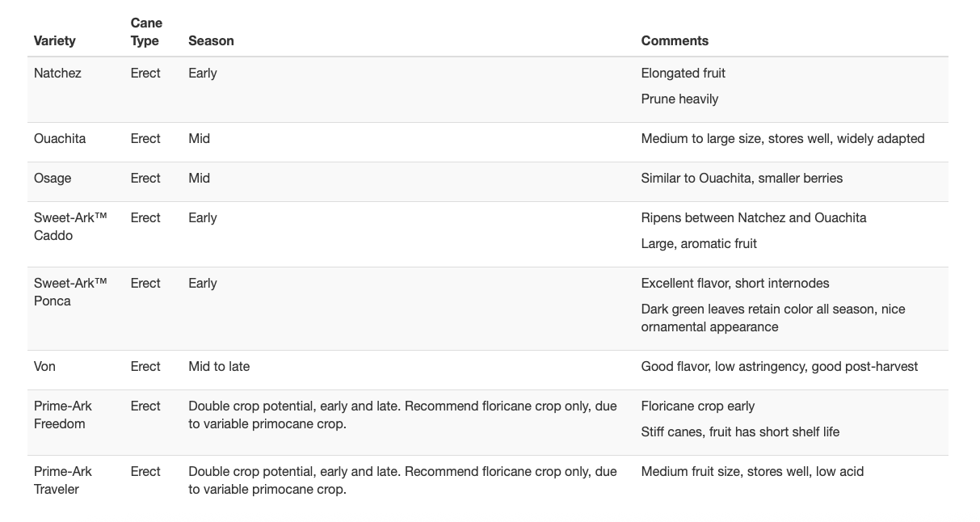
Task: Click the Cane Type column header
Action: [146, 32]
